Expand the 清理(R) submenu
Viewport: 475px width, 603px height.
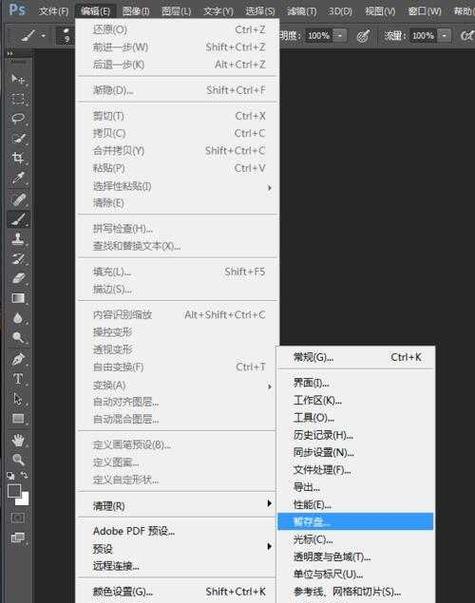pyautogui.click(x=178, y=506)
